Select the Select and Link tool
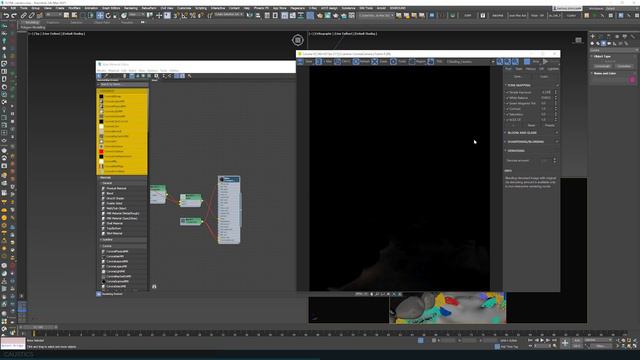The image size is (640, 360). click(x=24, y=16)
